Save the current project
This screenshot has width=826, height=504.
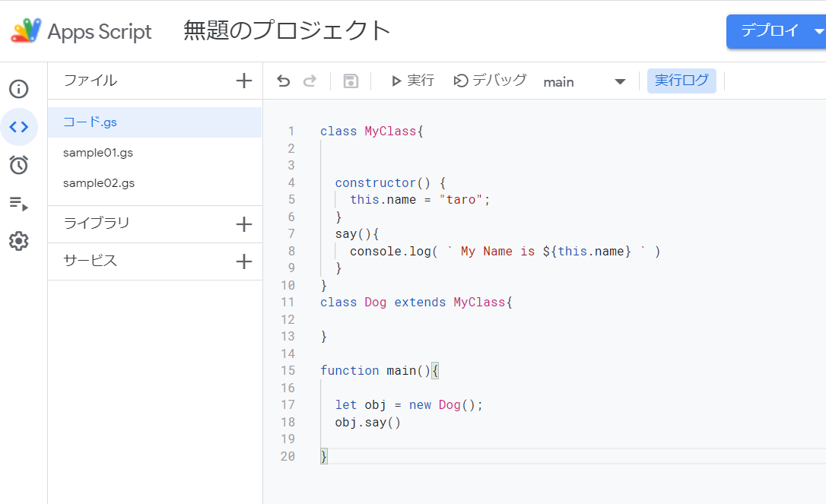351,81
